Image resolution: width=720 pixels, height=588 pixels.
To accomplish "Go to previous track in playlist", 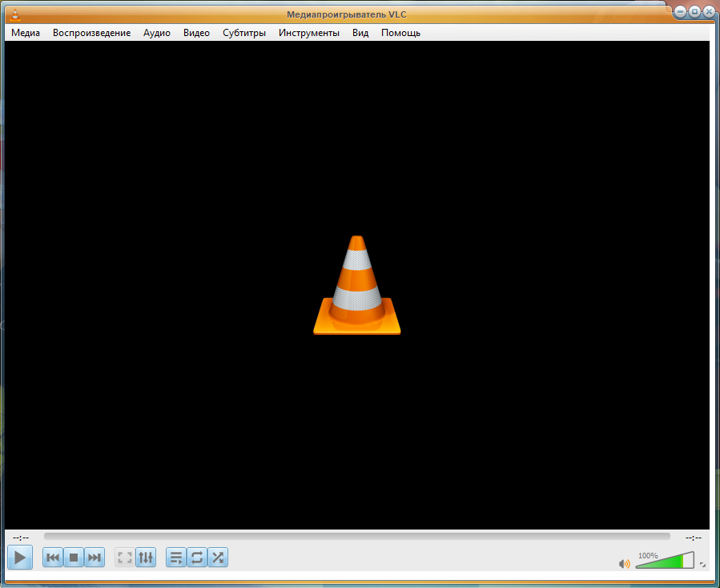I will click(53, 558).
